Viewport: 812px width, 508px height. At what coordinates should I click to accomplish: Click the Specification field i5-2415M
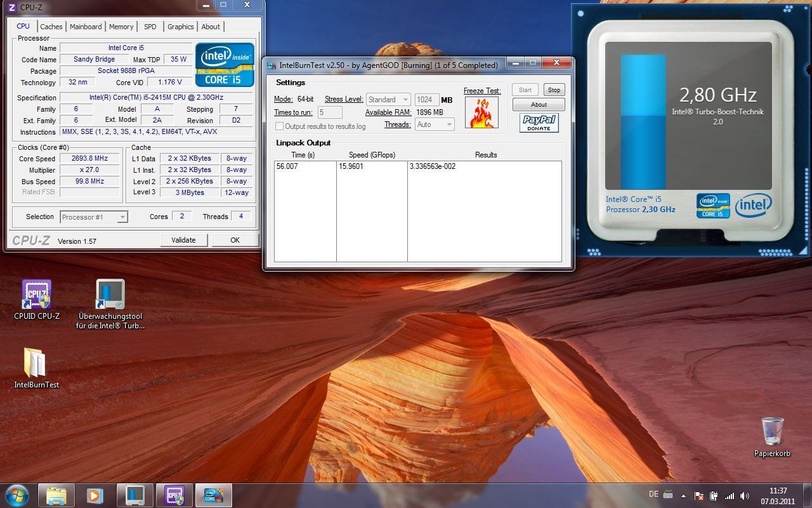[x=155, y=97]
